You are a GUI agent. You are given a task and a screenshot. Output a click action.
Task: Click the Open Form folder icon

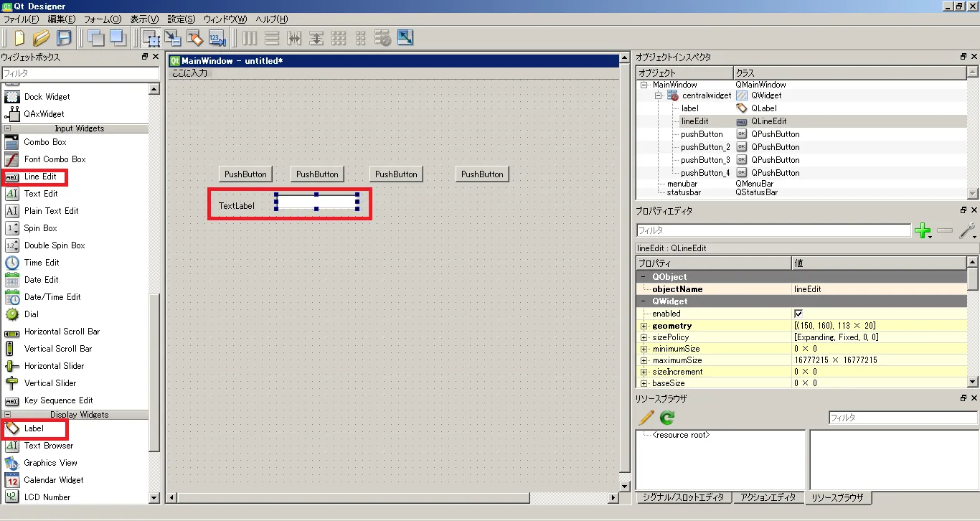pyautogui.click(x=42, y=38)
